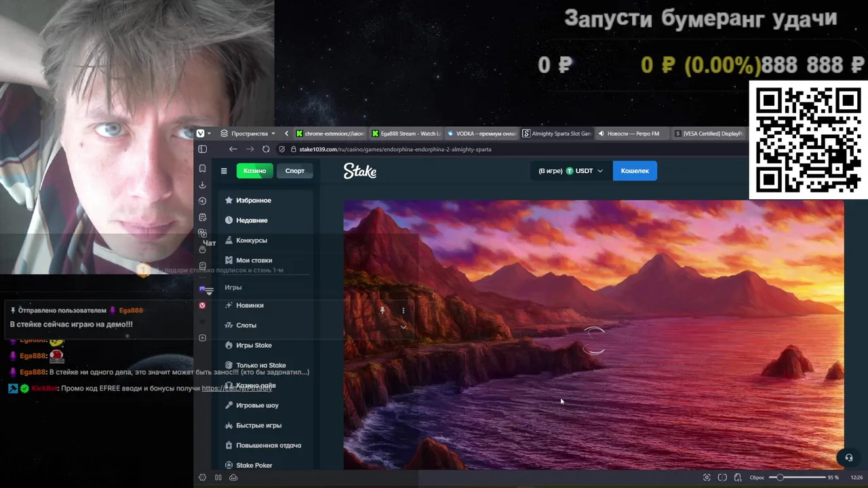The image size is (868, 488).
Task: Open Конкурсы challenges
Action: 246,241
